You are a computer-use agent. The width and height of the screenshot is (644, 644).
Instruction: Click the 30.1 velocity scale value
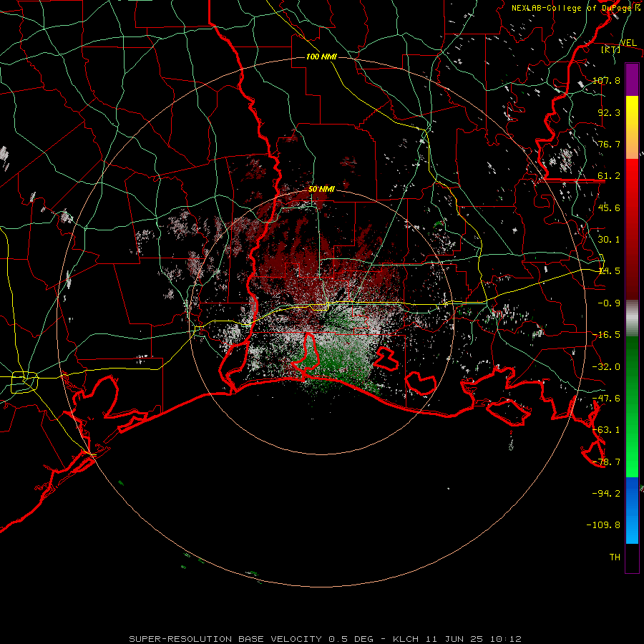pos(609,240)
